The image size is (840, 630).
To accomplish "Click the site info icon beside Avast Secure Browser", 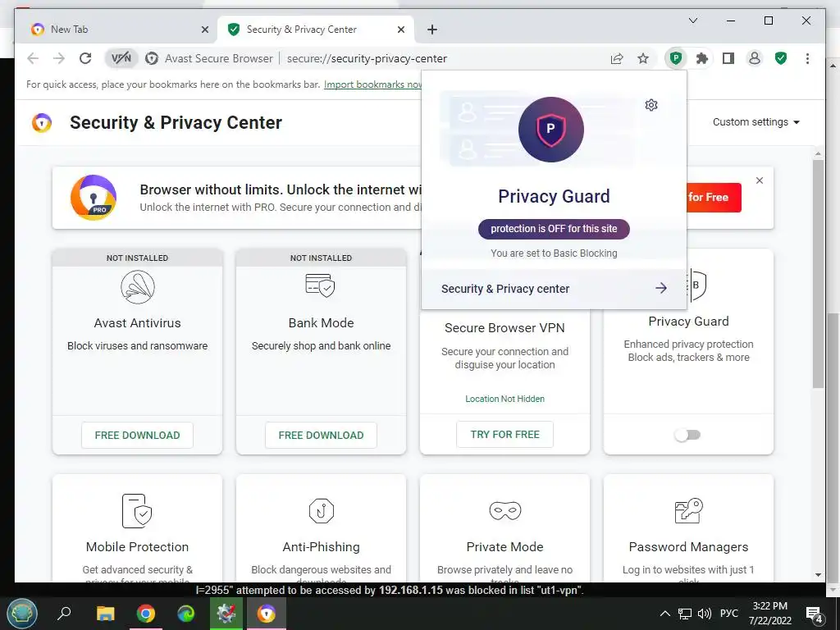I will [152, 58].
